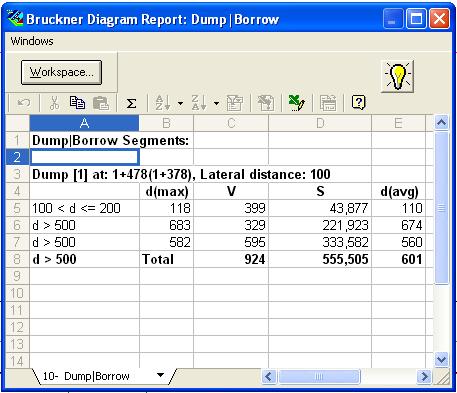
Task: Close the Bruckner Diagram Report window
Action: (x=439, y=19)
